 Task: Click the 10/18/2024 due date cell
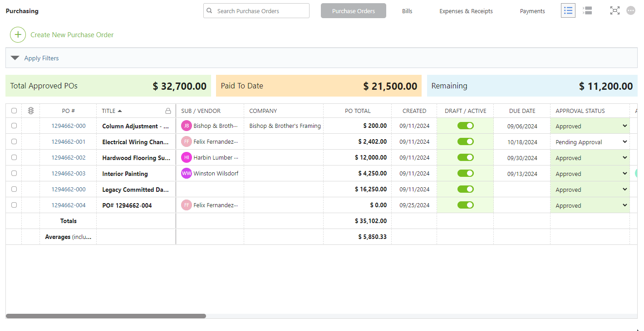[522, 142]
